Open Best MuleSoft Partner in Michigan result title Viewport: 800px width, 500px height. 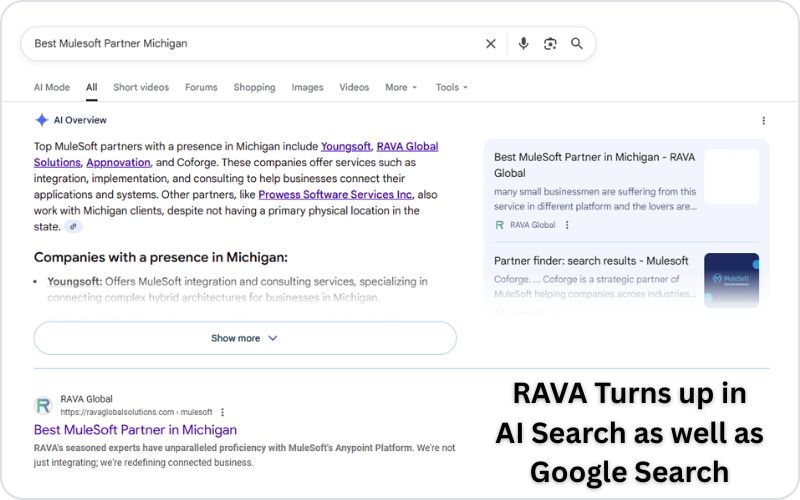pyautogui.click(x=135, y=430)
